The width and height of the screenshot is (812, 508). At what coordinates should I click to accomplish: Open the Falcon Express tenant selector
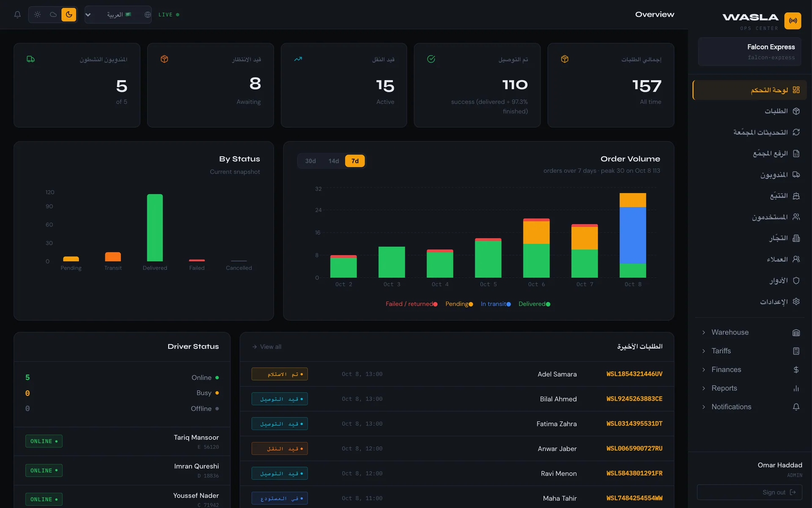[749, 52]
